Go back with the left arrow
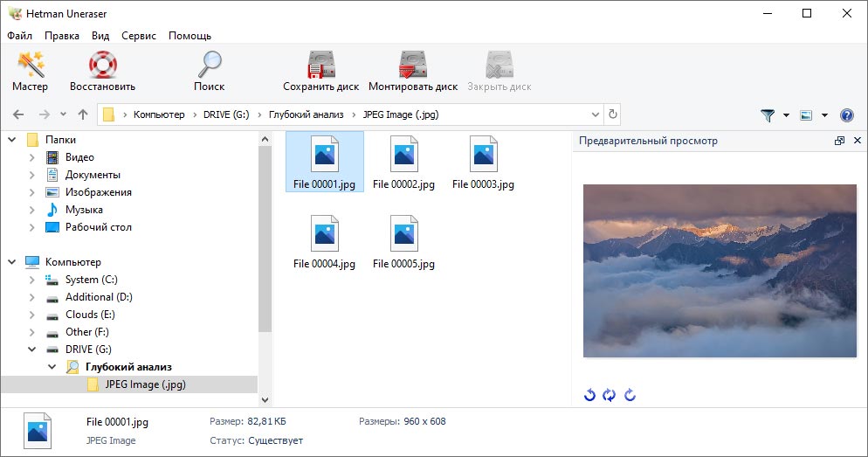 tap(18, 114)
